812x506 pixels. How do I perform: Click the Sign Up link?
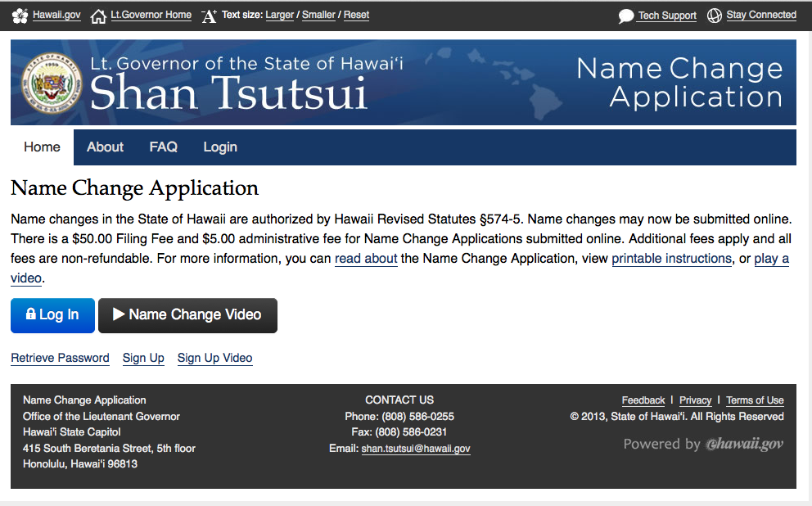point(143,358)
